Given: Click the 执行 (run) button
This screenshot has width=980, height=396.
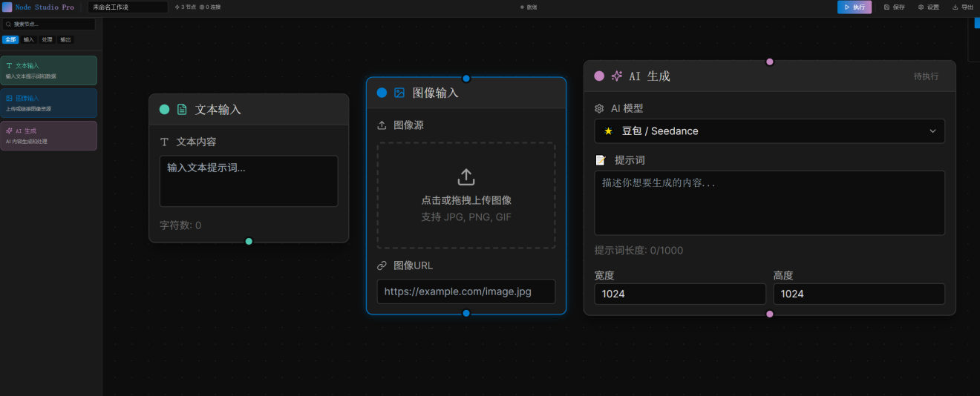Looking at the screenshot, I should click(x=855, y=7).
